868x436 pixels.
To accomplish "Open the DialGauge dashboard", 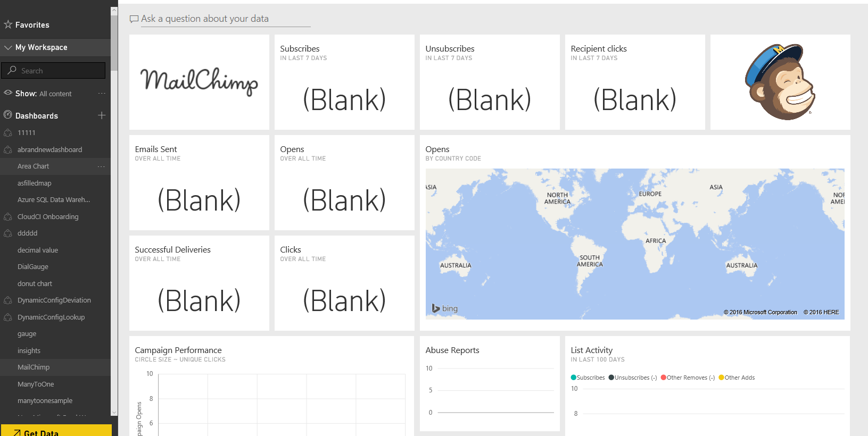I will [33, 267].
